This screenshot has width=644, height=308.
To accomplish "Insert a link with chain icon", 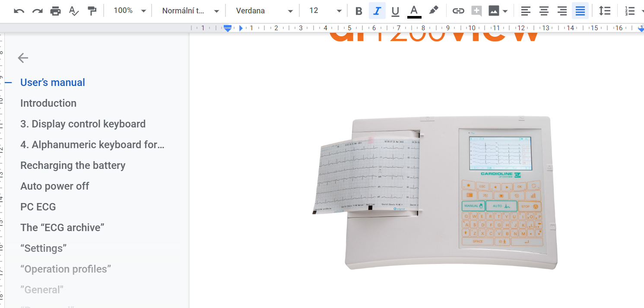I will point(458,11).
